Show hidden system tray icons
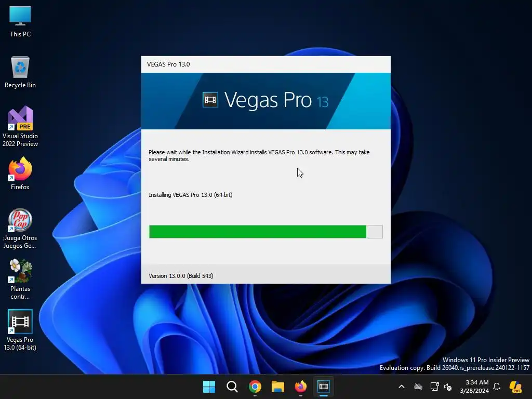Viewport: 532px width, 399px height. pyautogui.click(x=402, y=387)
